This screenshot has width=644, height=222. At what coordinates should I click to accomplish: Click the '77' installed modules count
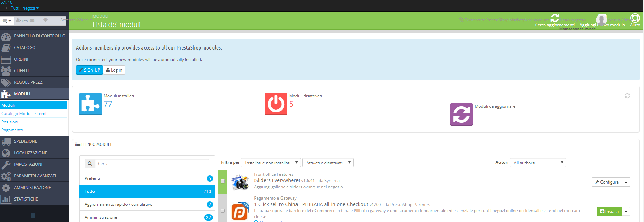click(108, 104)
